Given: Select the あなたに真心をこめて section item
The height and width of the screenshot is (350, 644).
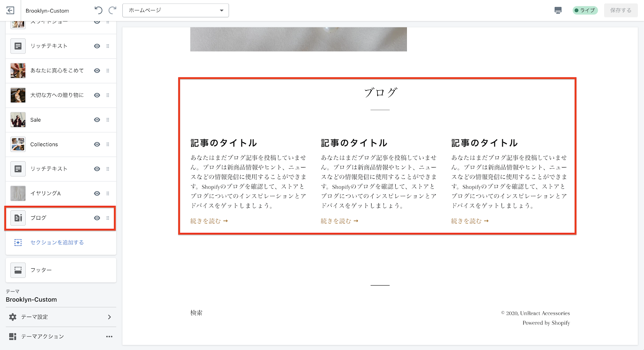Looking at the screenshot, I should [57, 71].
